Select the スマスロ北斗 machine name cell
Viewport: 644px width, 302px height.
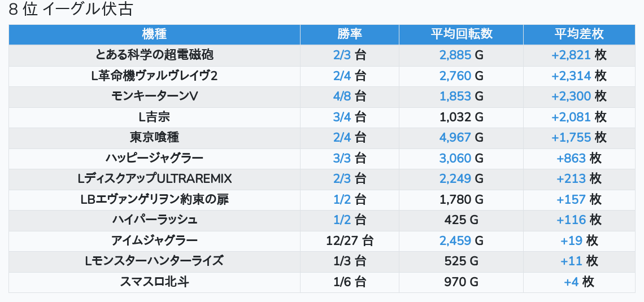coord(154,282)
